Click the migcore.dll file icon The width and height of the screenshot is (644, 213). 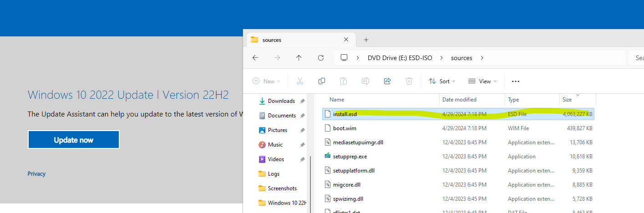point(327,184)
